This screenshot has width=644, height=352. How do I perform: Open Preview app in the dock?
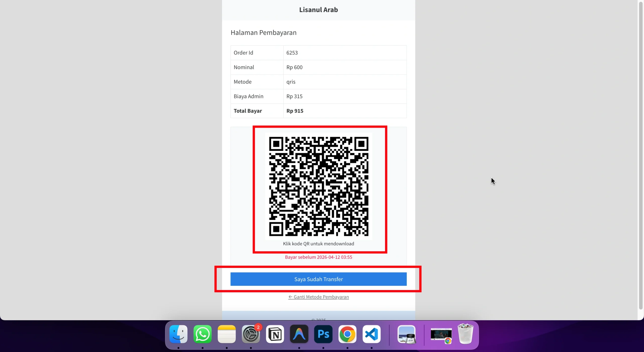click(407, 334)
